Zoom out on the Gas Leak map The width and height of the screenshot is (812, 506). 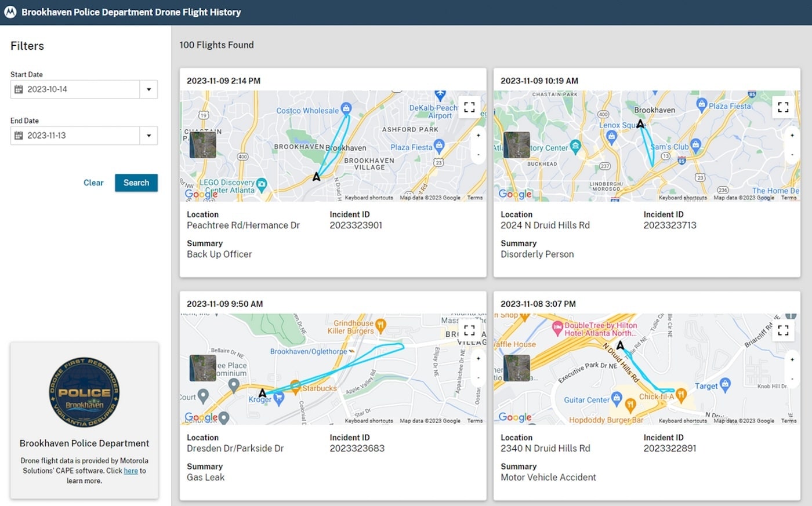[478, 378]
